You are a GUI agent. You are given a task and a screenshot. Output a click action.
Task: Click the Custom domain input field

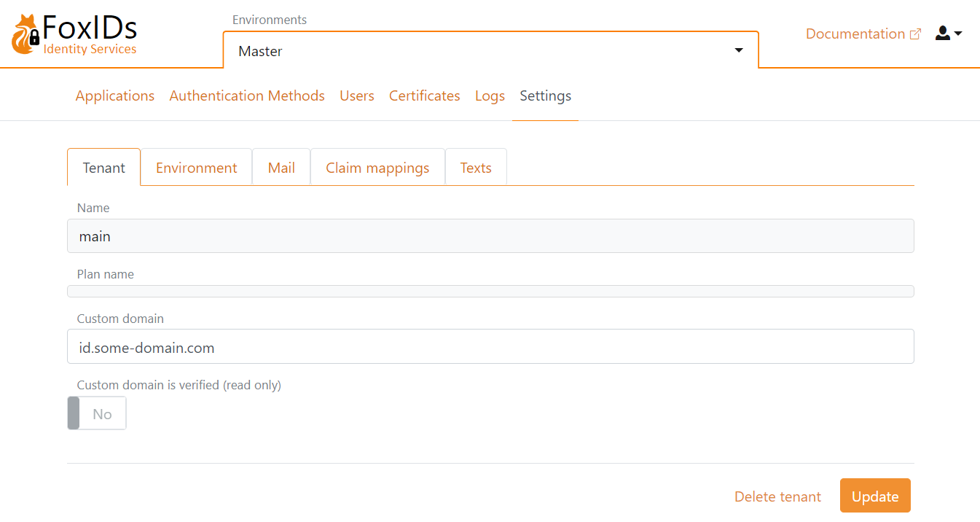[490, 346]
